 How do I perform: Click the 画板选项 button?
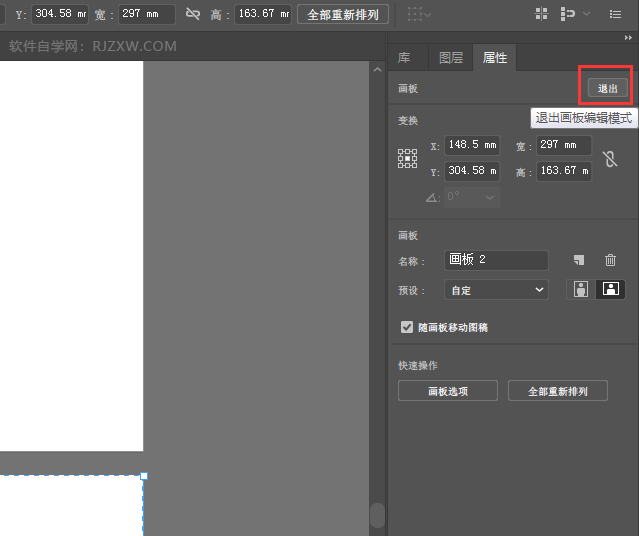click(x=447, y=391)
